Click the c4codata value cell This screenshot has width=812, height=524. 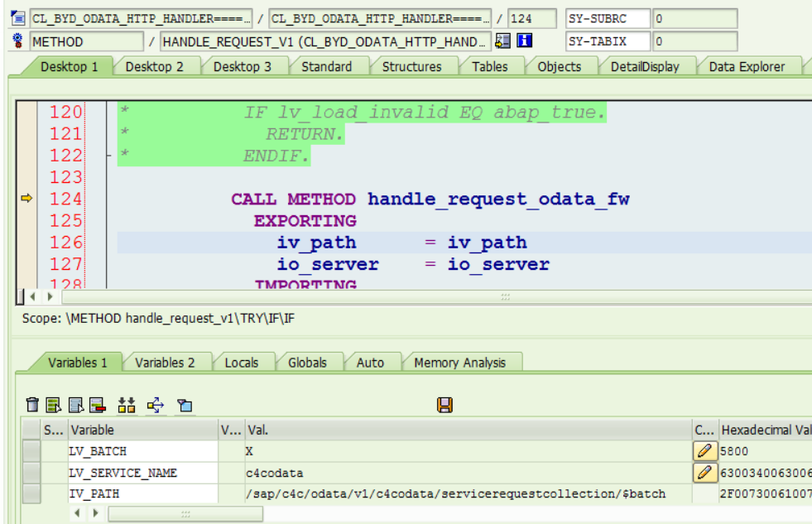(x=468, y=472)
